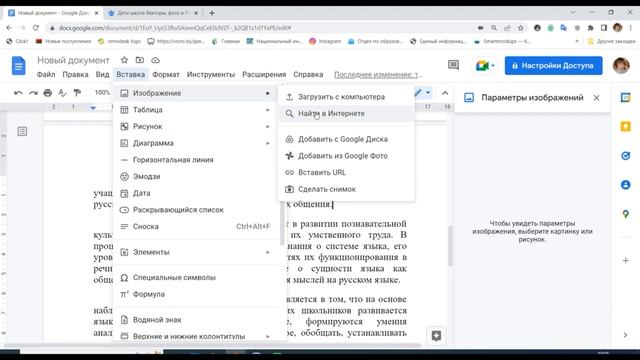This screenshot has width=640, height=360.
Task: Click the Google Docs home icon
Action: [x=18, y=66]
